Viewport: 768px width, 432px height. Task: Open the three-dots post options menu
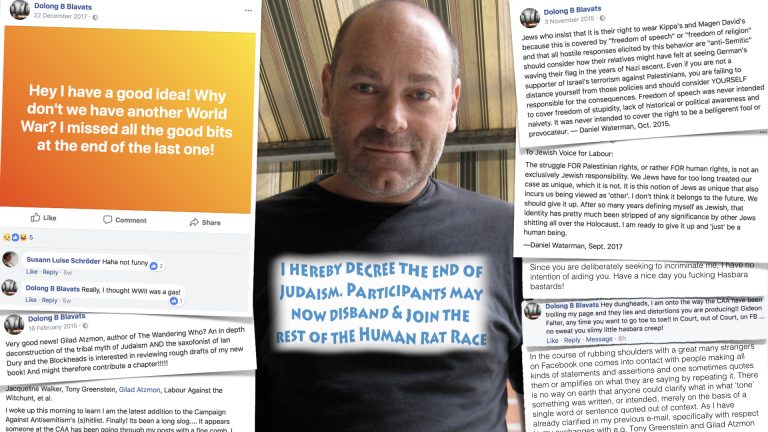[248, 10]
